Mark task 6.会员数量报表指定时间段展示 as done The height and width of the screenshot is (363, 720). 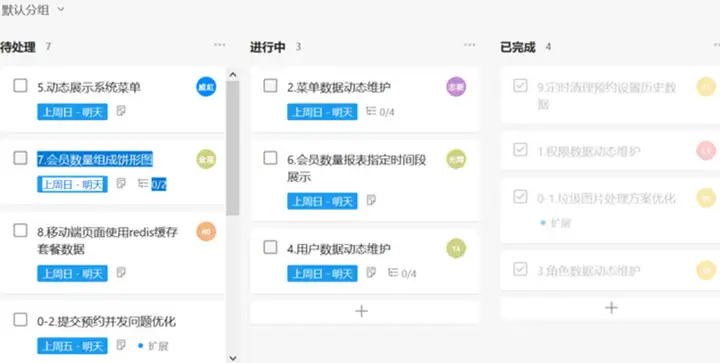point(270,158)
